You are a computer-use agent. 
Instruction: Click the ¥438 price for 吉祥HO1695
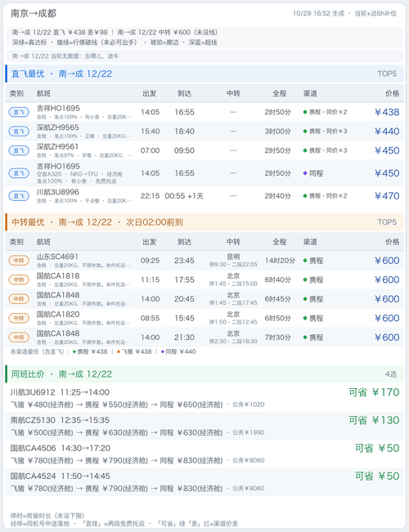point(387,112)
